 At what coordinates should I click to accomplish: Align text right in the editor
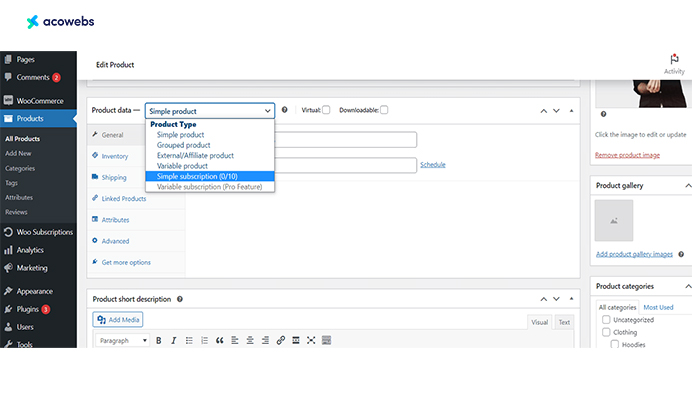pos(265,340)
